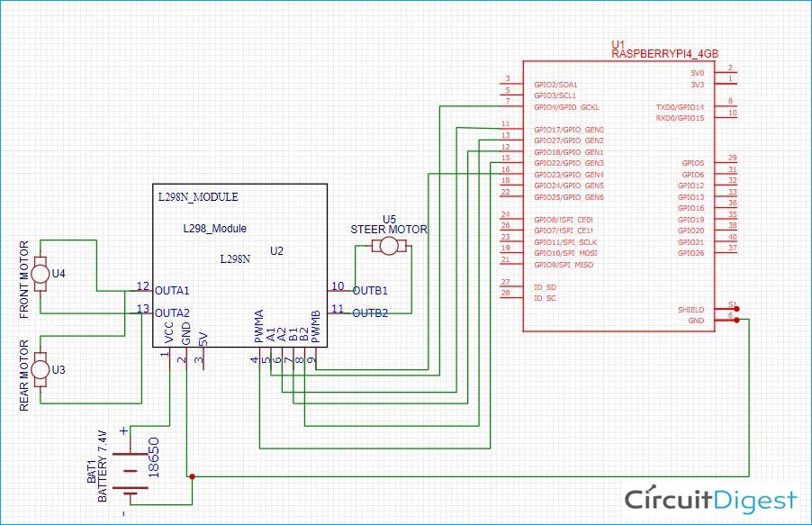Click the ID_SC pin label
812x525 pixels.
coord(545,298)
